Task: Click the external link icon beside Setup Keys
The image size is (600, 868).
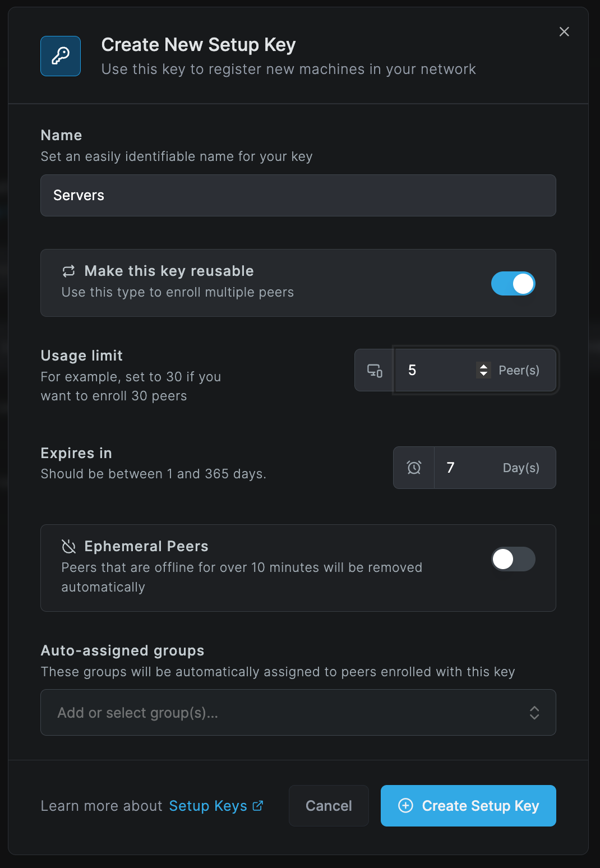Action: [x=258, y=806]
